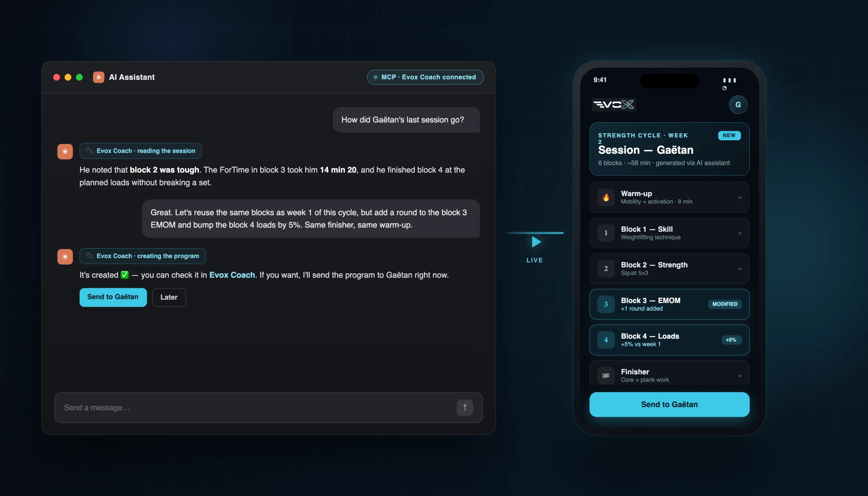Click the yellow minimize window dot
The image size is (868, 496).
(68, 77)
